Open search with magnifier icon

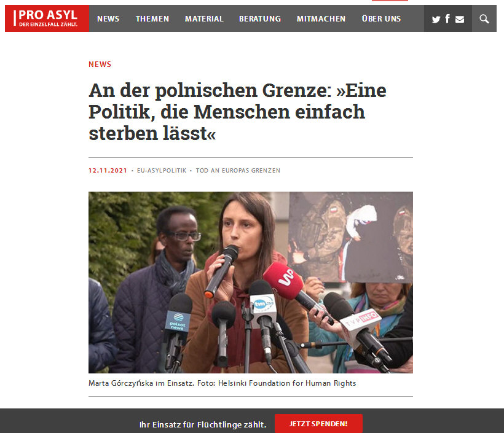[x=484, y=18]
